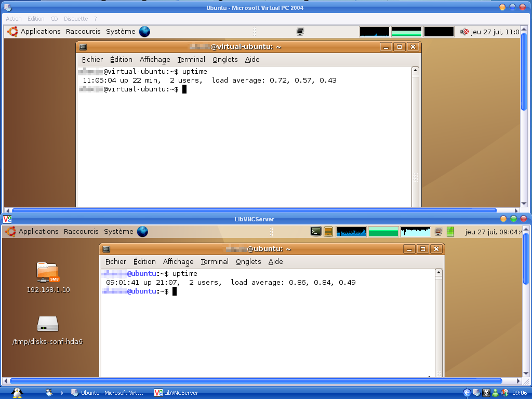Open Raccourcis menu in the LibVNCServer window
Image resolution: width=532 pixels, height=399 pixels.
tap(81, 231)
